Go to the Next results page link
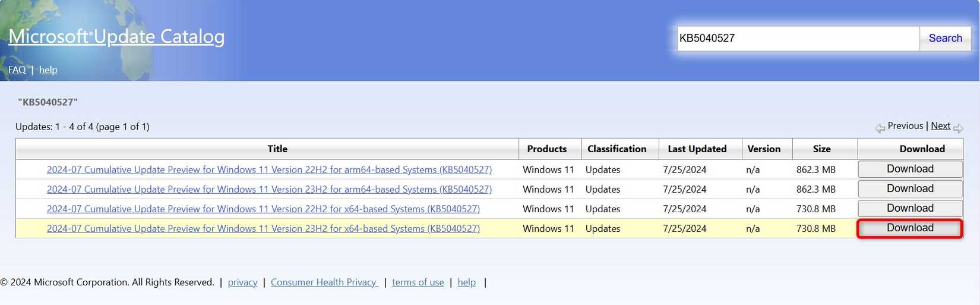980x305 pixels. pos(940,126)
